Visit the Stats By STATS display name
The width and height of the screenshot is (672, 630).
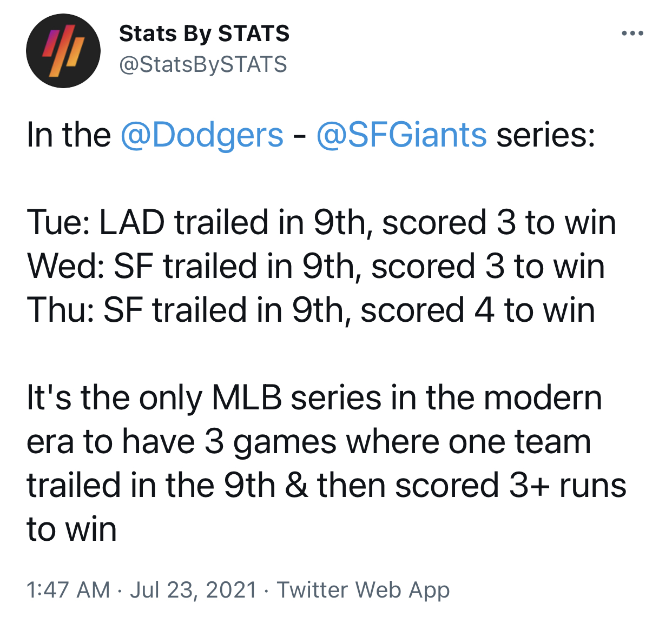[x=204, y=34]
